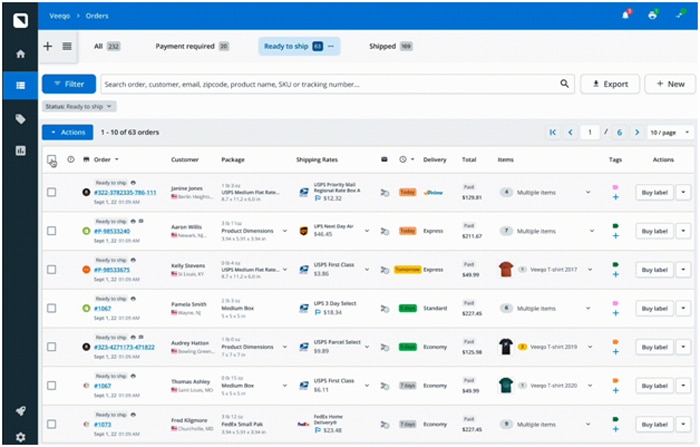Click the Export button

(610, 84)
